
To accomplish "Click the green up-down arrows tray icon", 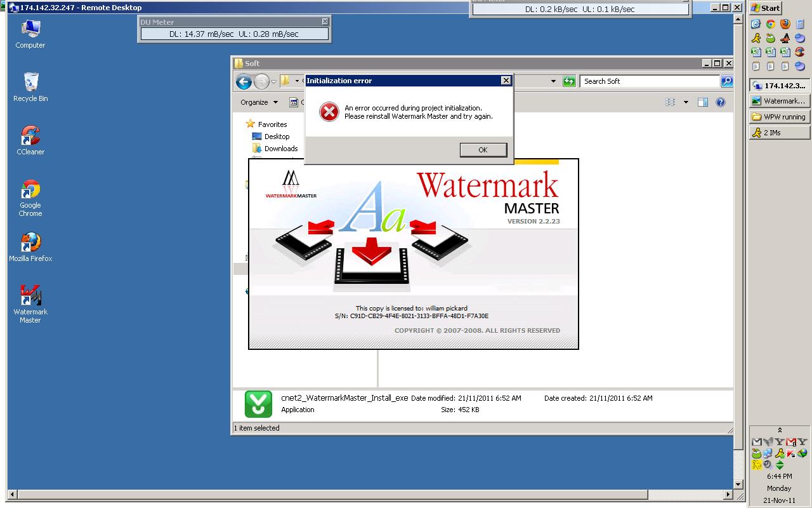I will tap(780, 465).
